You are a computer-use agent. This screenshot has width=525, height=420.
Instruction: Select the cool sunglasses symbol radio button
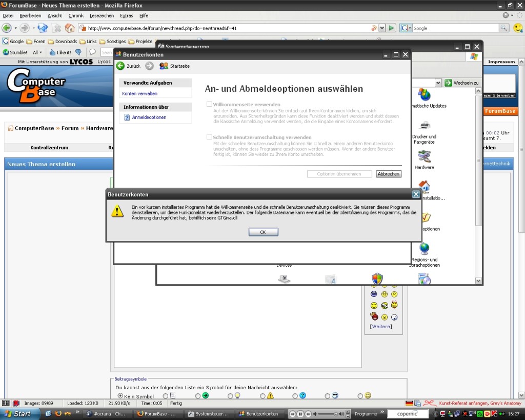pyautogui.click(x=327, y=396)
